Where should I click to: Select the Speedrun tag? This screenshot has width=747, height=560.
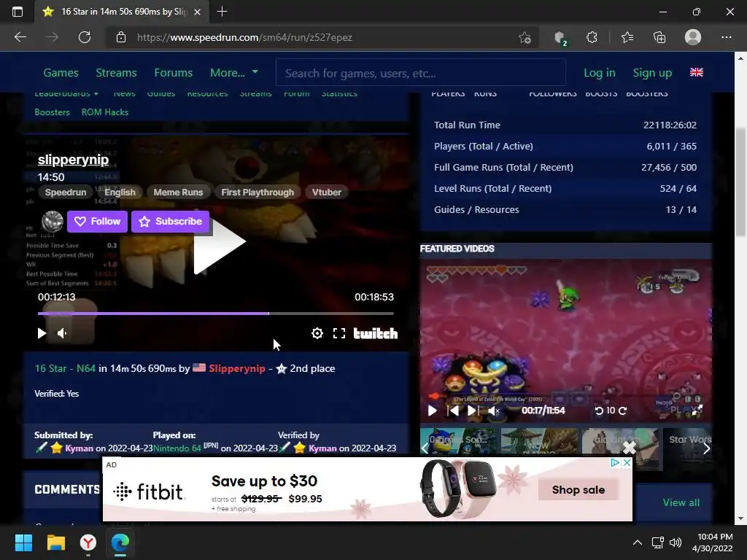point(65,192)
